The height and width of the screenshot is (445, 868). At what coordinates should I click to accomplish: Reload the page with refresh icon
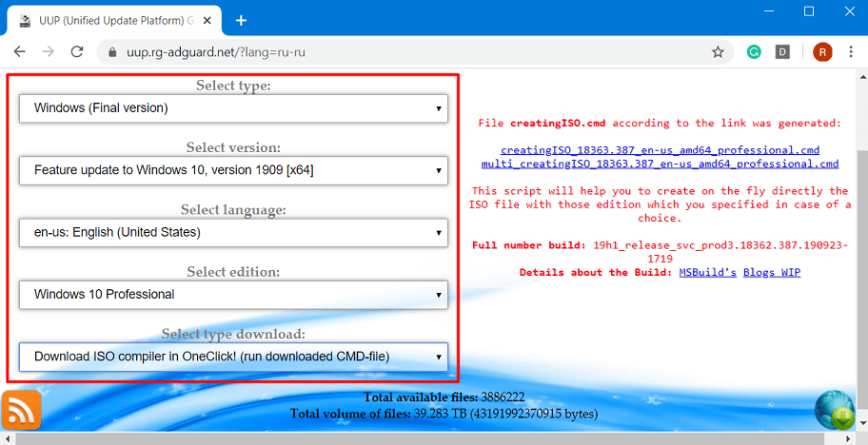77,52
